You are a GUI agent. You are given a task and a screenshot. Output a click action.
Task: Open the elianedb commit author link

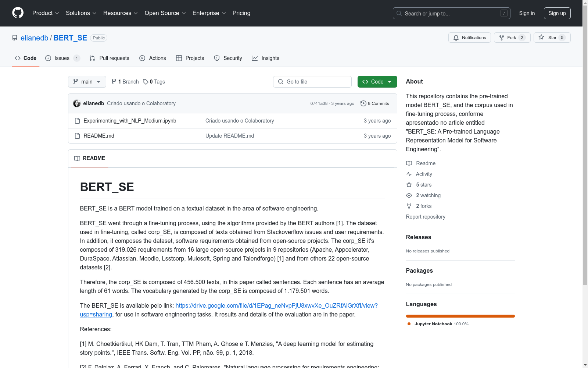[94, 103]
